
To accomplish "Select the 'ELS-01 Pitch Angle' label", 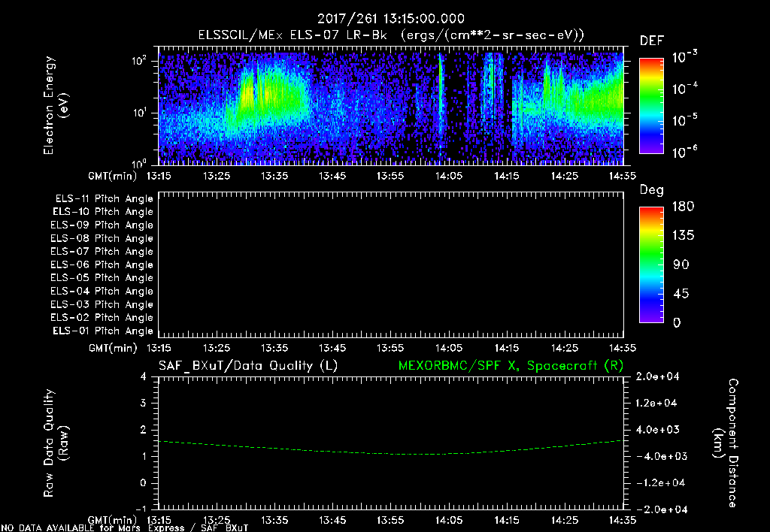I will coord(102,331).
